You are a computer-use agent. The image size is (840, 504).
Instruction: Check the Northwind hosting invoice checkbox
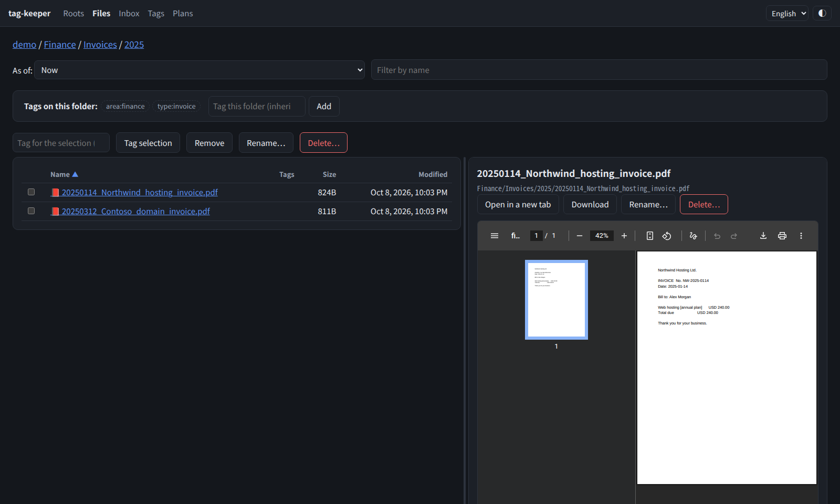click(31, 192)
